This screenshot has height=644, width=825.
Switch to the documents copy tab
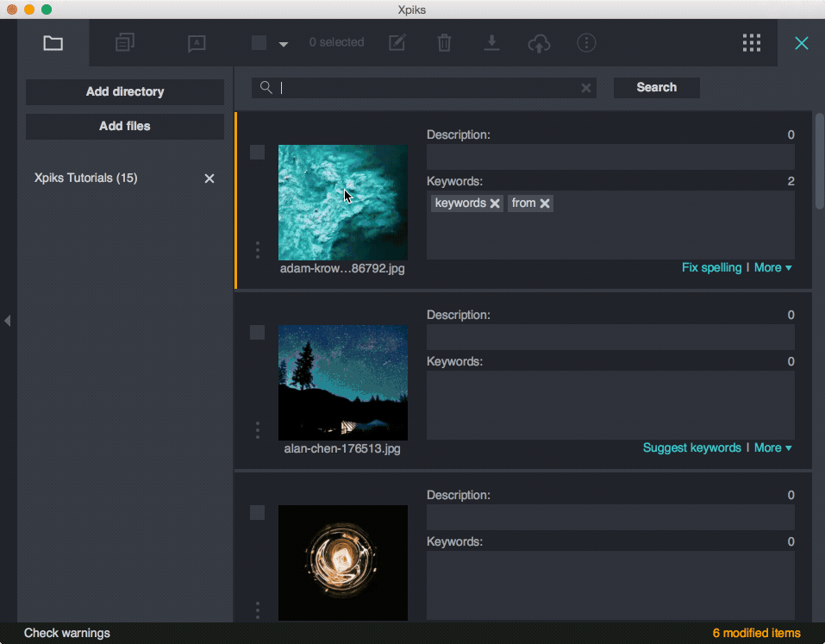coord(125,43)
